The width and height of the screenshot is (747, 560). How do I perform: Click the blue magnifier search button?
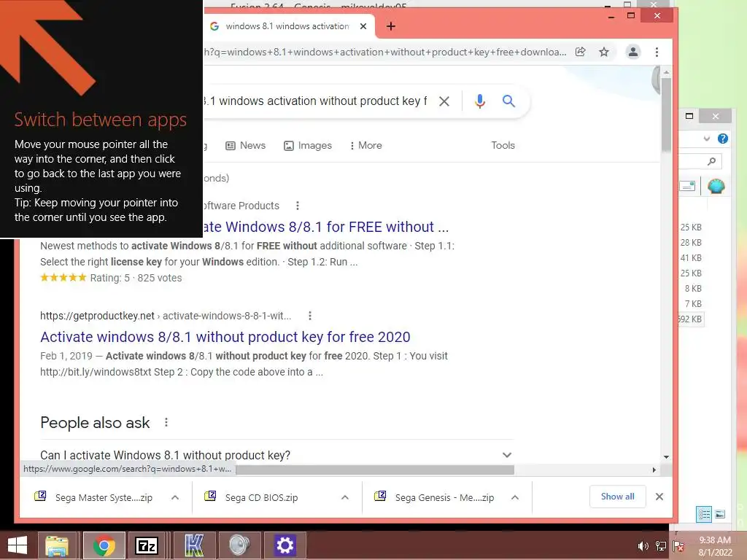pyautogui.click(x=508, y=101)
